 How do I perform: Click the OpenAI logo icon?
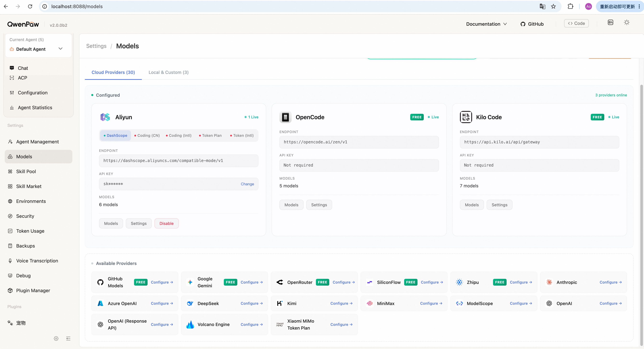[x=549, y=303]
